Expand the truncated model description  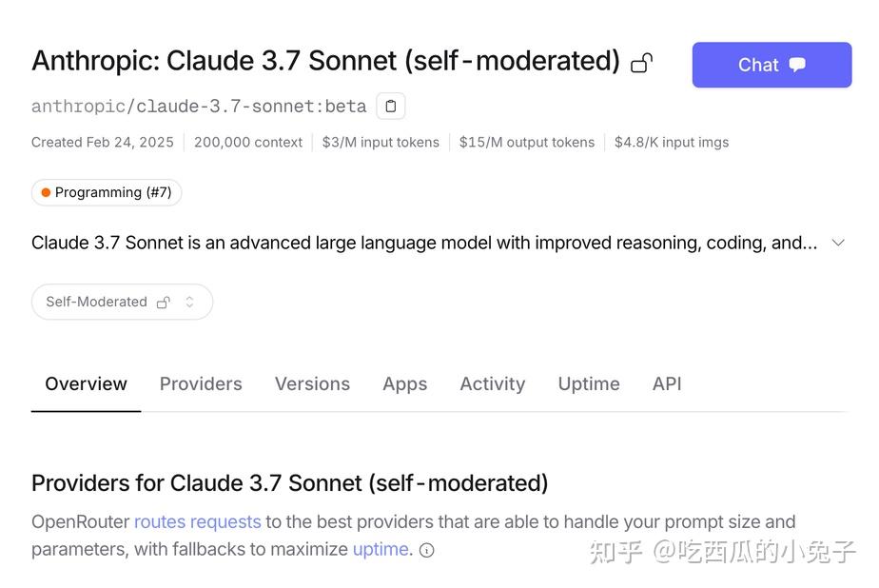click(x=838, y=243)
